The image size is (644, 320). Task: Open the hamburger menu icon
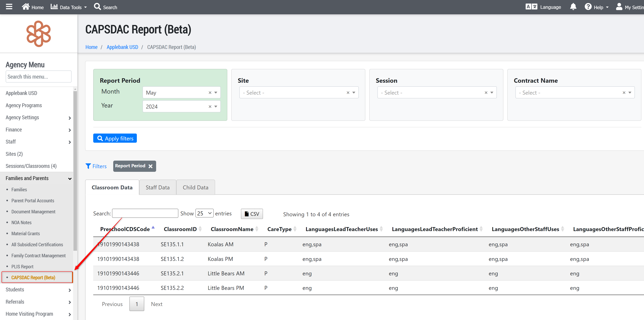coord(9,7)
